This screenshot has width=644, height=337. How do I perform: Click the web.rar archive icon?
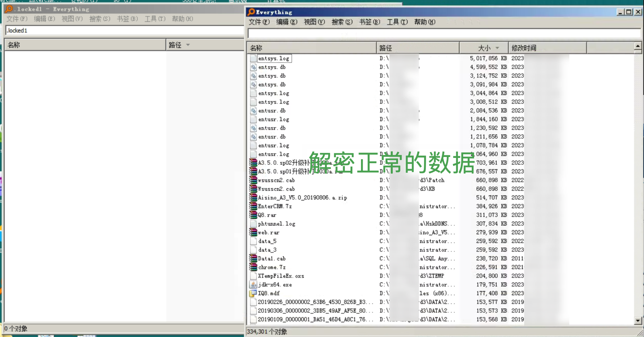tap(253, 232)
